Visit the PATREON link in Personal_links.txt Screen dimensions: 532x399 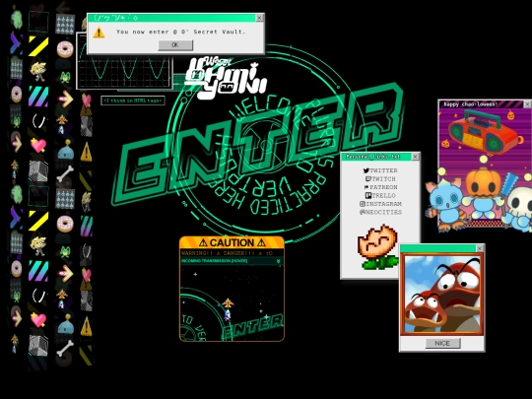(380, 187)
